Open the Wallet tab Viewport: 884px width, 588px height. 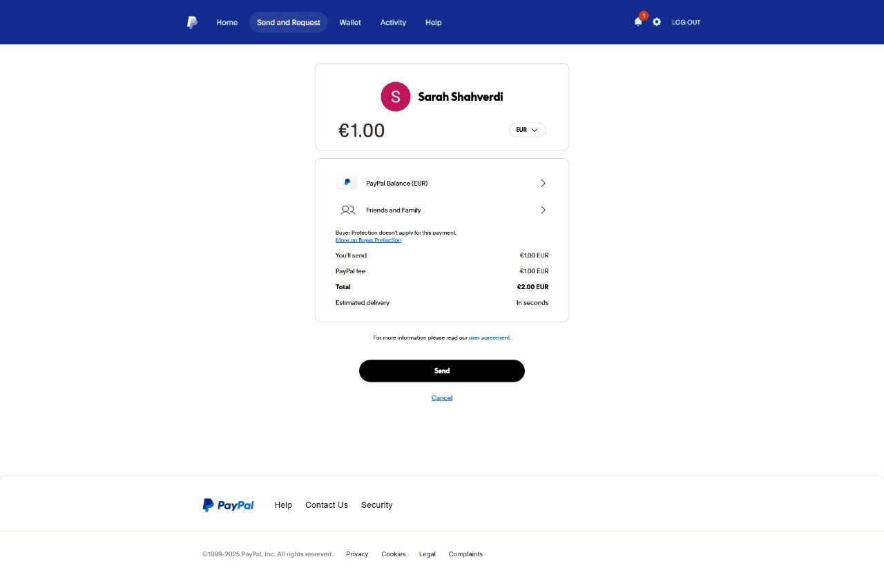350,22
